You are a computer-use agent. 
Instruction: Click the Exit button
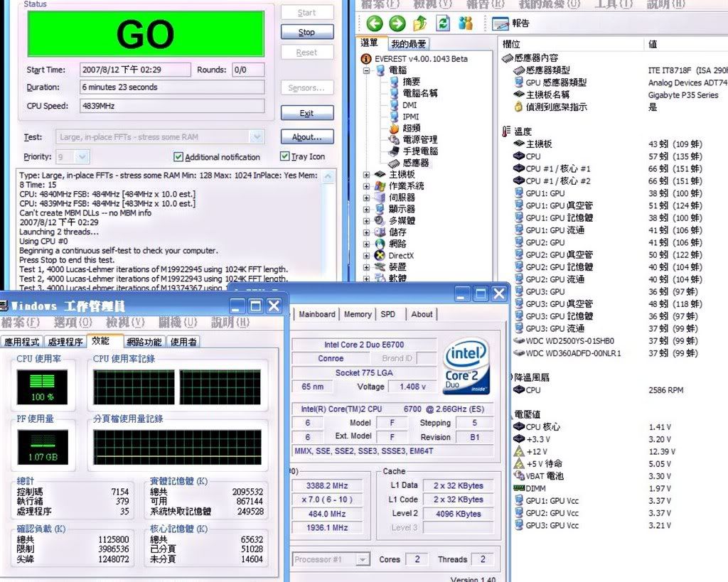pos(307,113)
